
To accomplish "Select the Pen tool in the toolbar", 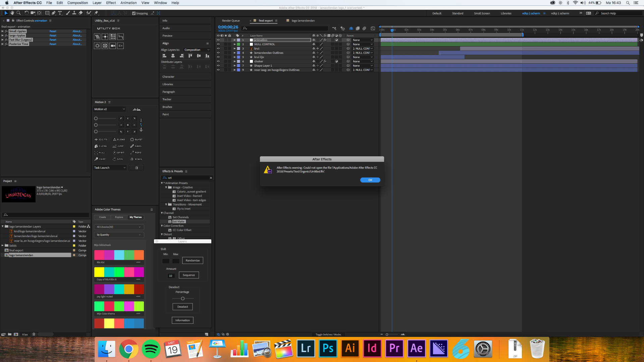I will (54, 13).
